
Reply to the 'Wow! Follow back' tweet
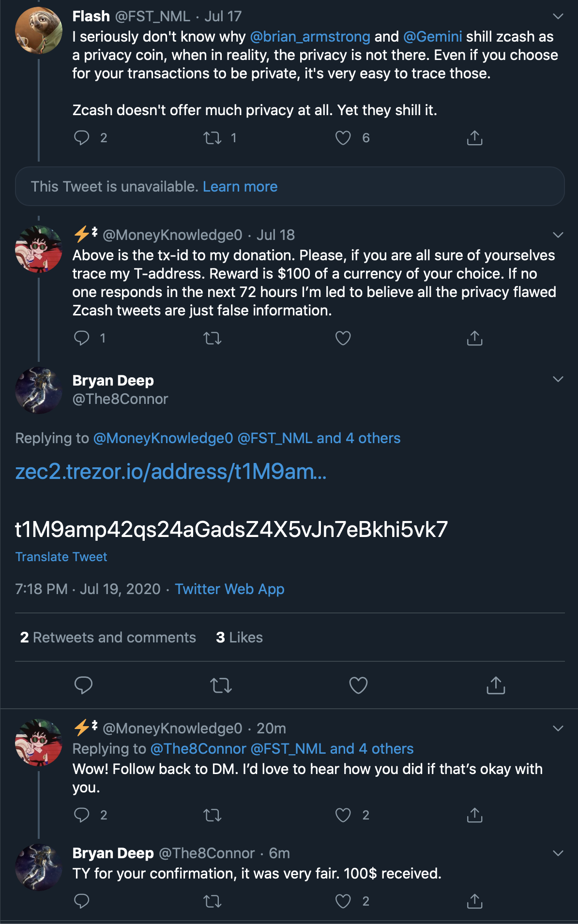click(x=82, y=815)
